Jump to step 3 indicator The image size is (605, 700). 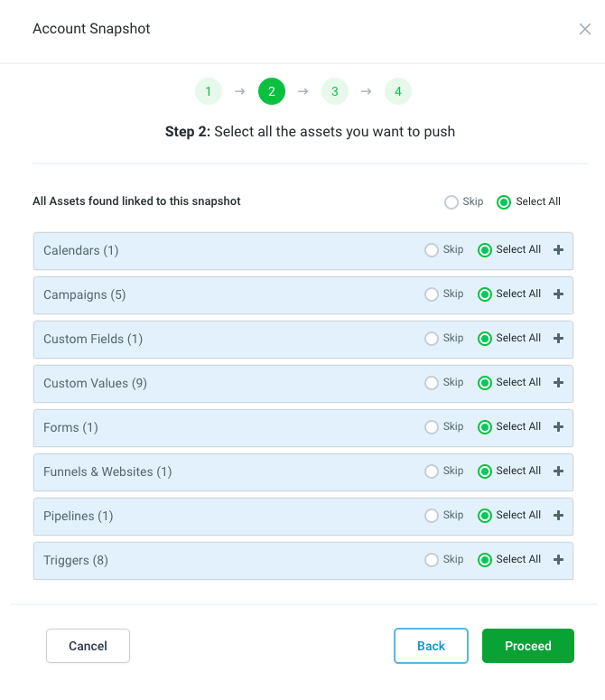(334, 91)
